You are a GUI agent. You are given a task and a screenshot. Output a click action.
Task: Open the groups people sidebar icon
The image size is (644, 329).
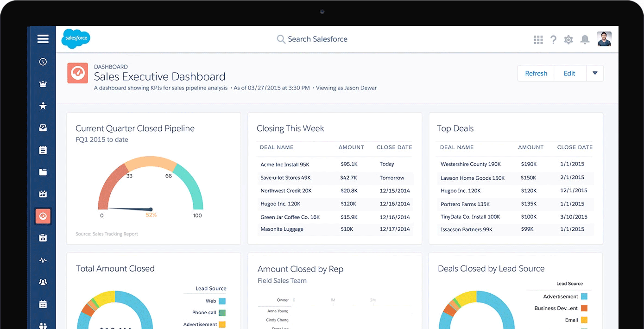pos(43,282)
